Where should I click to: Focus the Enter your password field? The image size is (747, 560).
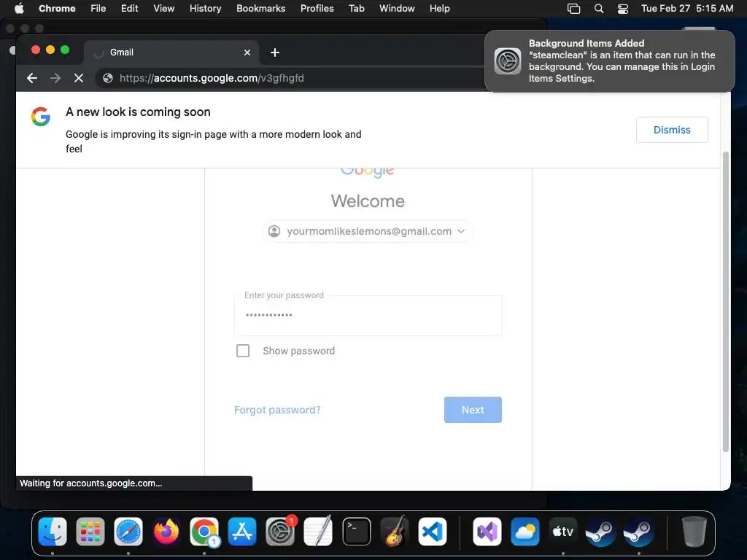tap(368, 315)
